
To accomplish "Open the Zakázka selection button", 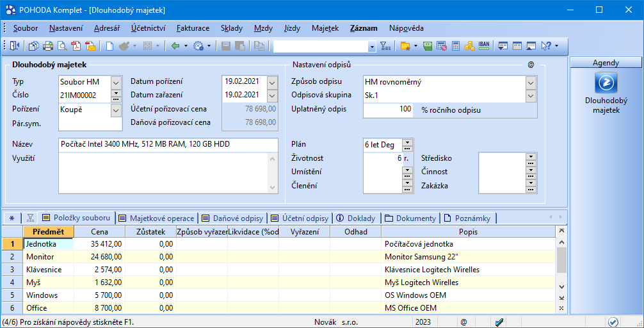I will click(531, 186).
